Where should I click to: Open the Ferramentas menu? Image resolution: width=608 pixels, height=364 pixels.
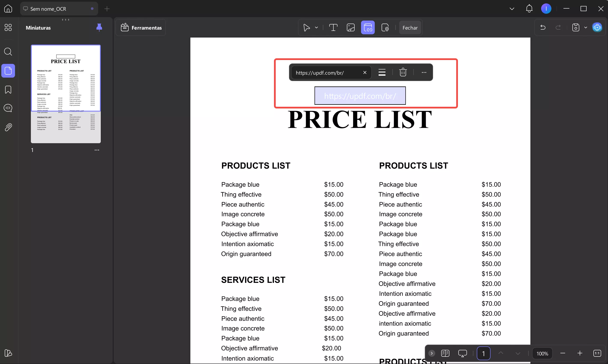point(141,28)
